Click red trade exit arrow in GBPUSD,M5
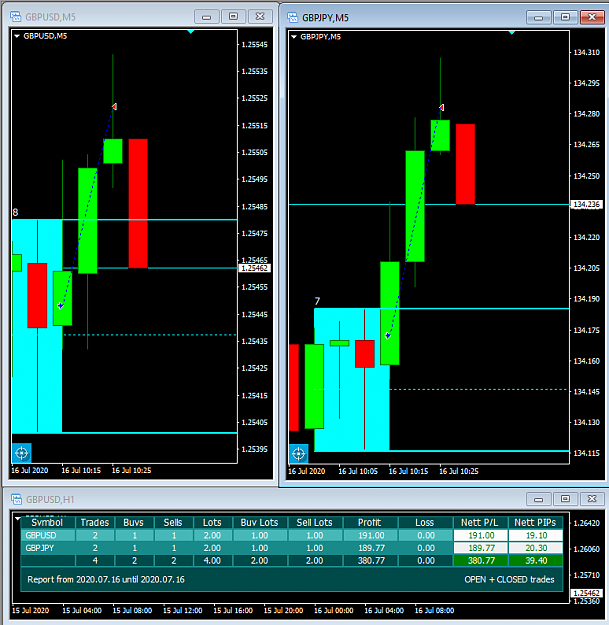609x625 pixels. (114, 107)
